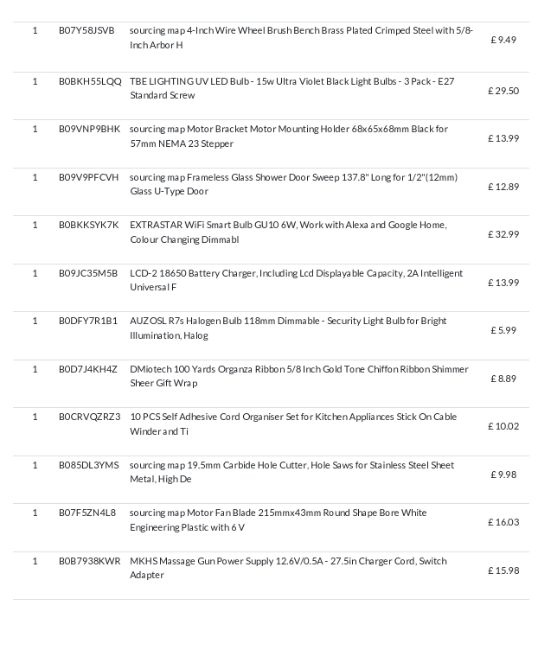The height and width of the screenshot is (650, 538).
Task: Click product code B0BKH55LQQ
Action: (90, 82)
